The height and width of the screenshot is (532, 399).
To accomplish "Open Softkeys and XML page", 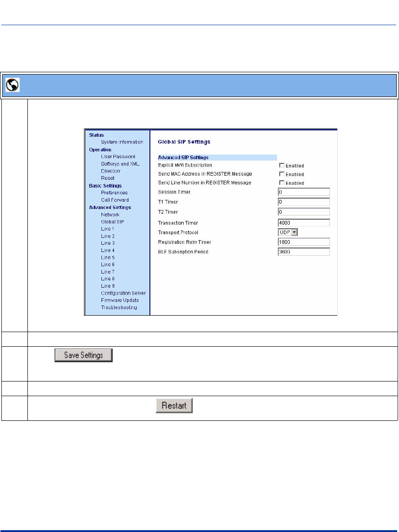I will coord(120,164).
